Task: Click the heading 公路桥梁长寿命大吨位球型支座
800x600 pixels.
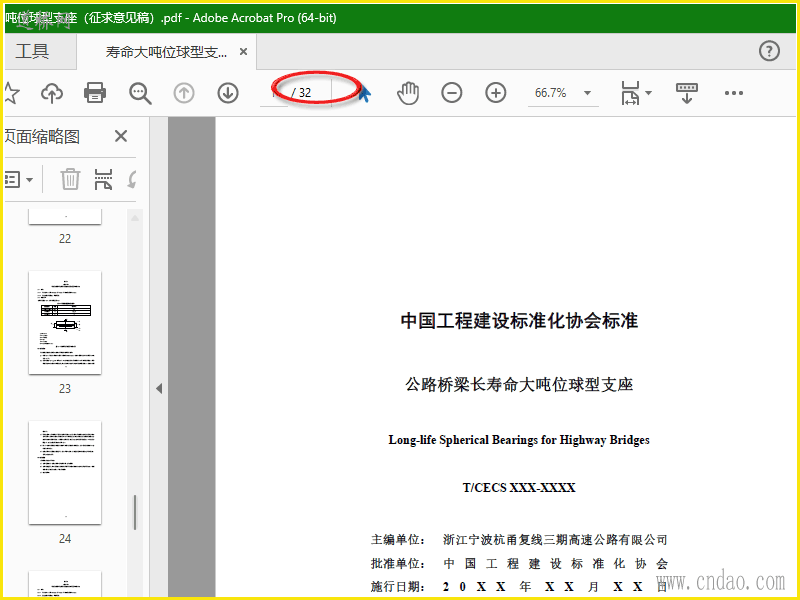Action: pyautogui.click(x=519, y=384)
